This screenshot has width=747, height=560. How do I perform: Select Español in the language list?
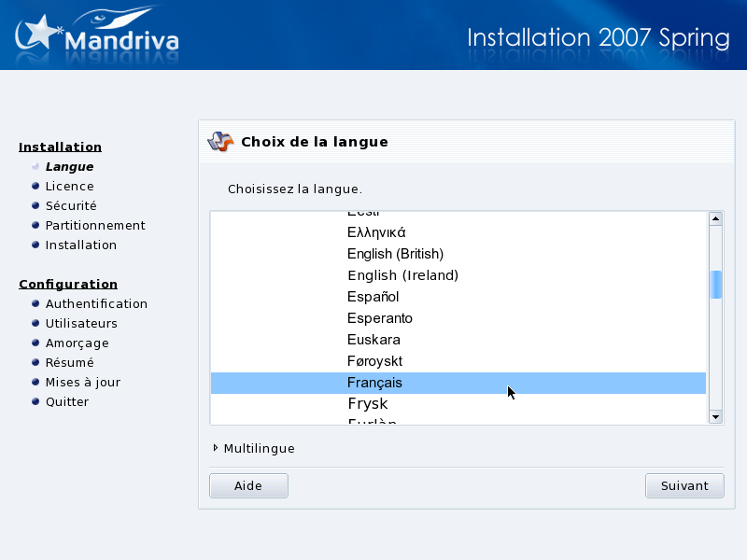373,297
